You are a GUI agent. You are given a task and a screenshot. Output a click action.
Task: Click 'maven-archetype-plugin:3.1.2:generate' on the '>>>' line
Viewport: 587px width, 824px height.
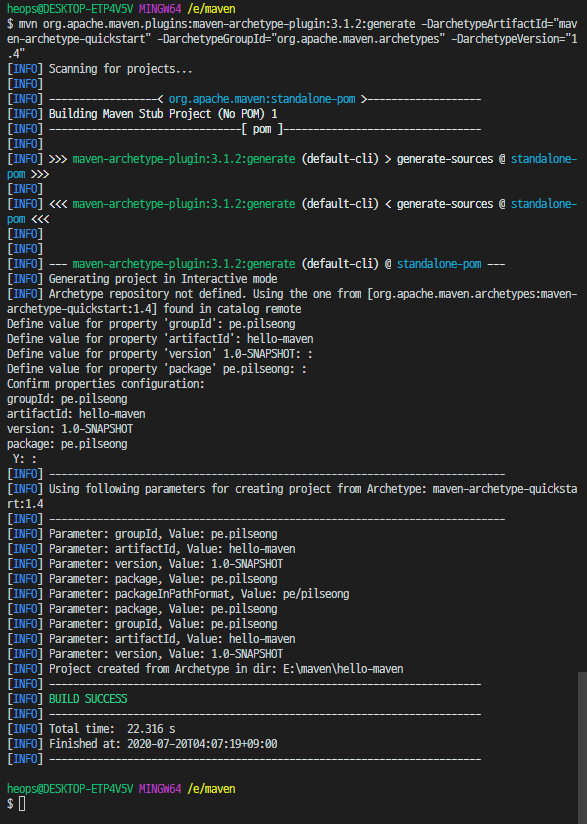coord(184,159)
